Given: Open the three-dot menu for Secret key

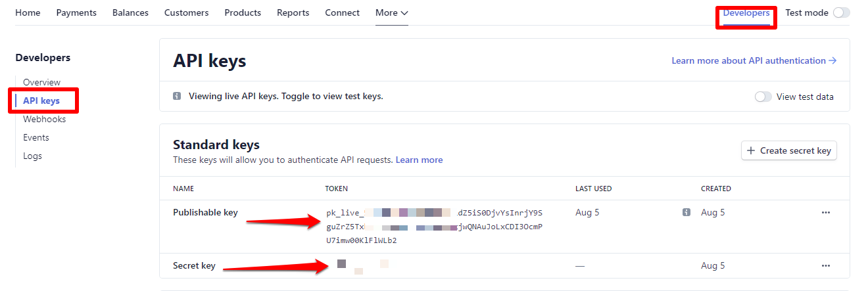Looking at the screenshot, I should coord(825,266).
